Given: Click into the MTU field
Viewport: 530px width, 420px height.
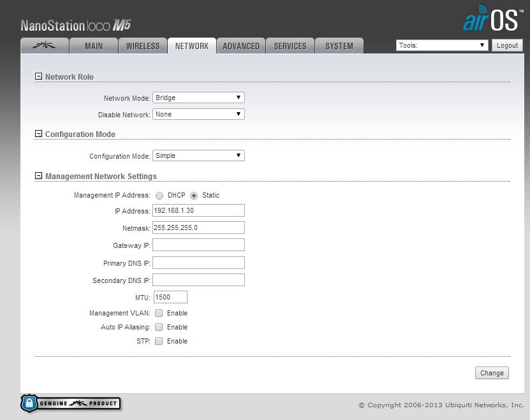Looking at the screenshot, I should click(170, 297).
